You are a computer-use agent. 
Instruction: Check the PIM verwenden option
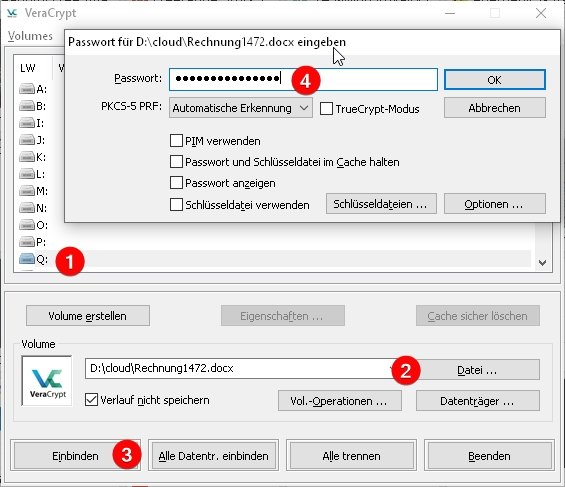(x=176, y=140)
